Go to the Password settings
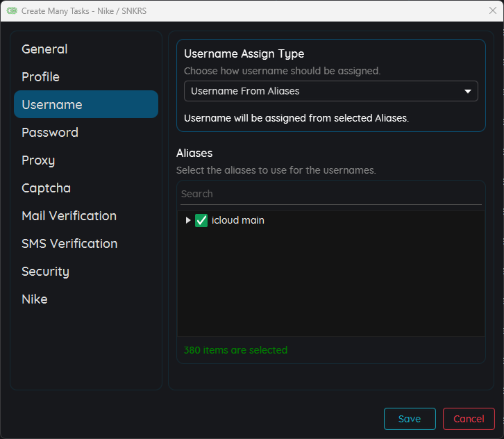 50,133
